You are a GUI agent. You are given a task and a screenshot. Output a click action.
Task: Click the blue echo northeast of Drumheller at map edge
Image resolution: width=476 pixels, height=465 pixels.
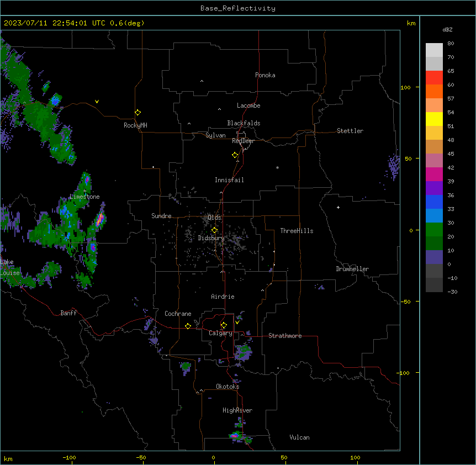(x=394, y=166)
